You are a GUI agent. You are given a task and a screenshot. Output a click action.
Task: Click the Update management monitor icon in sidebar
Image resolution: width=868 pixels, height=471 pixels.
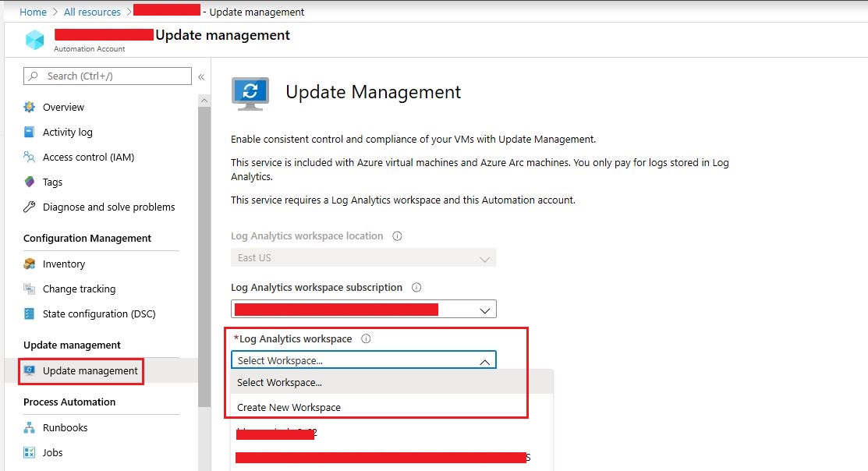click(30, 371)
